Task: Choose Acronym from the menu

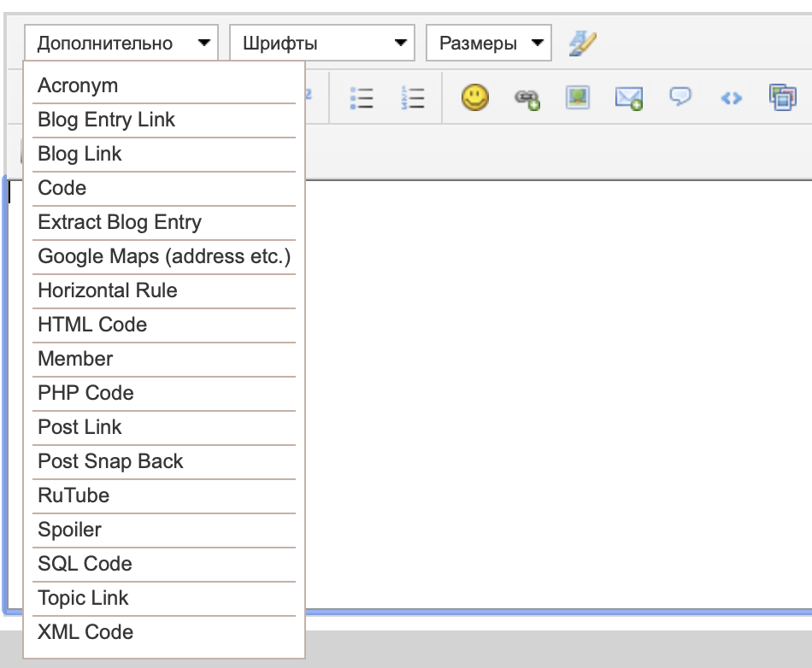Action: [x=163, y=85]
